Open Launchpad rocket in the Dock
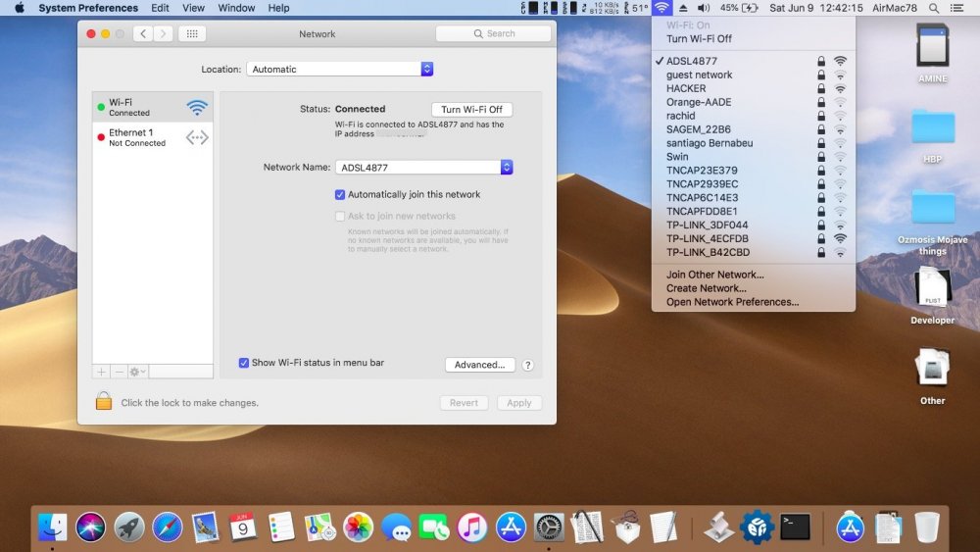The image size is (980, 552). [128, 527]
